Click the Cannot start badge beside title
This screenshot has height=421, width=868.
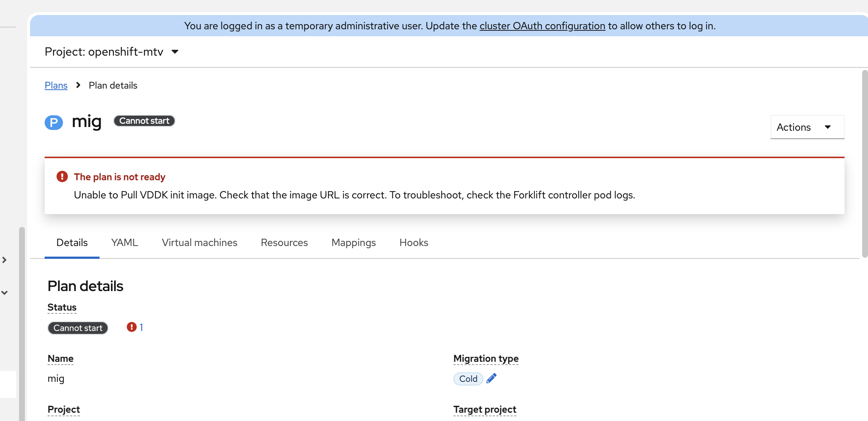(x=144, y=121)
